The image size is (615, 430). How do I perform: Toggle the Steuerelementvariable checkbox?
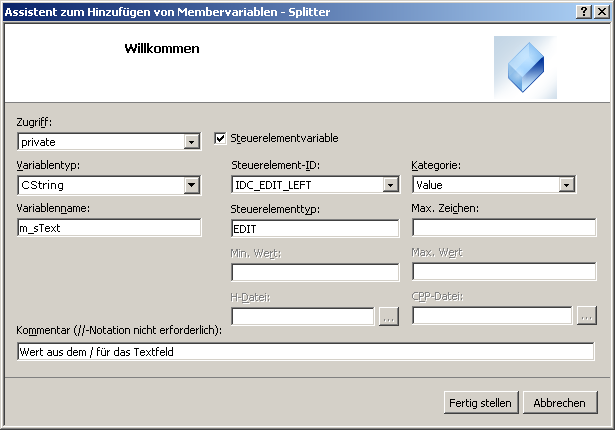pos(220,138)
